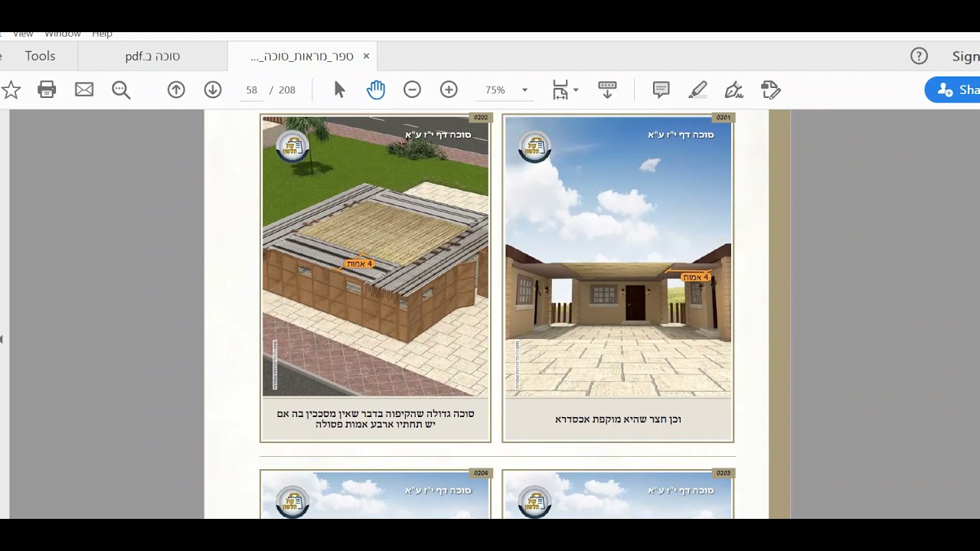
Task: Zoom in with plus button
Action: [x=449, y=90]
